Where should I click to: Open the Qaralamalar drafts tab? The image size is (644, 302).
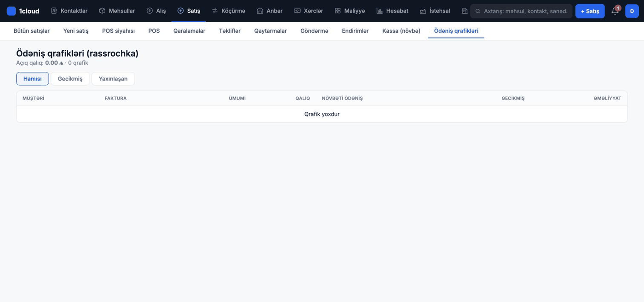[x=189, y=31]
